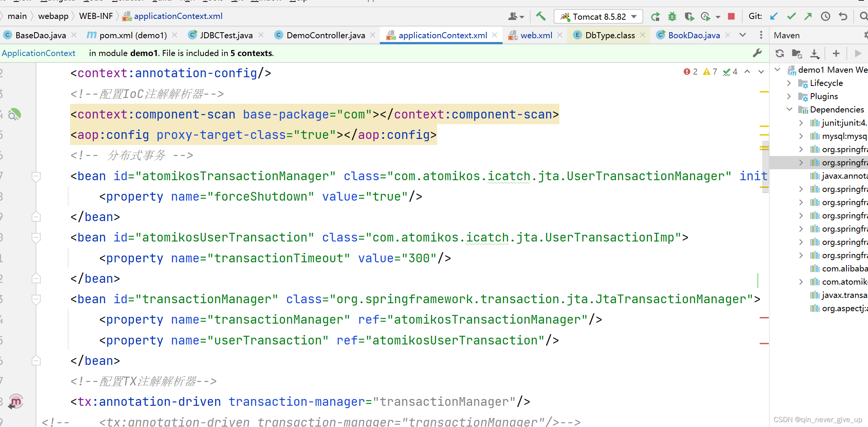
Task: Run Maven build play icon
Action: click(x=858, y=53)
